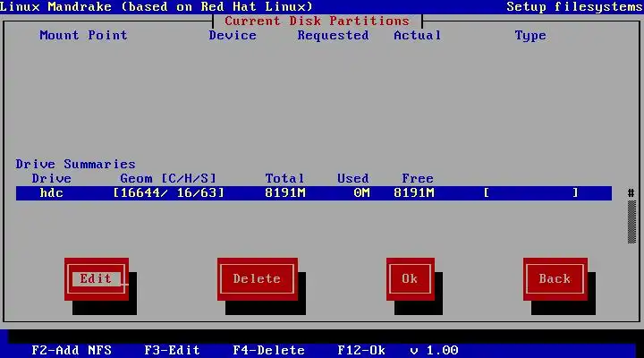
Task: Click the Requested column header
Action: click(333, 35)
